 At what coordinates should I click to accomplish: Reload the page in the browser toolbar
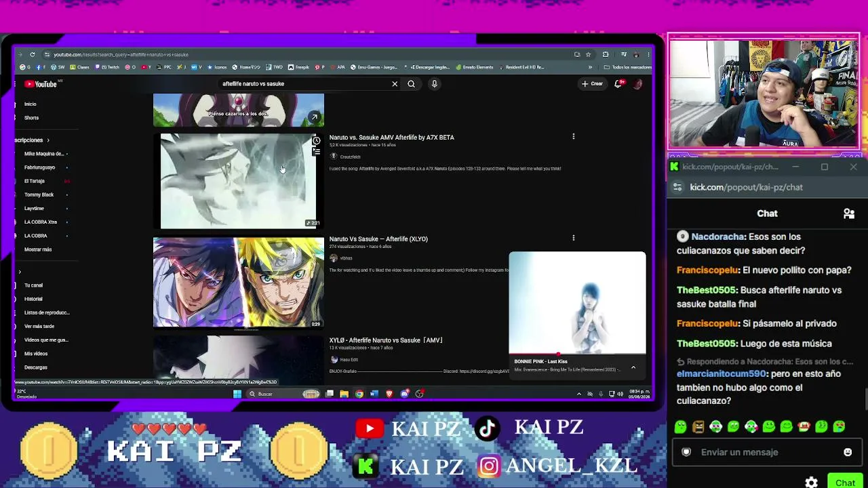(x=33, y=55)
